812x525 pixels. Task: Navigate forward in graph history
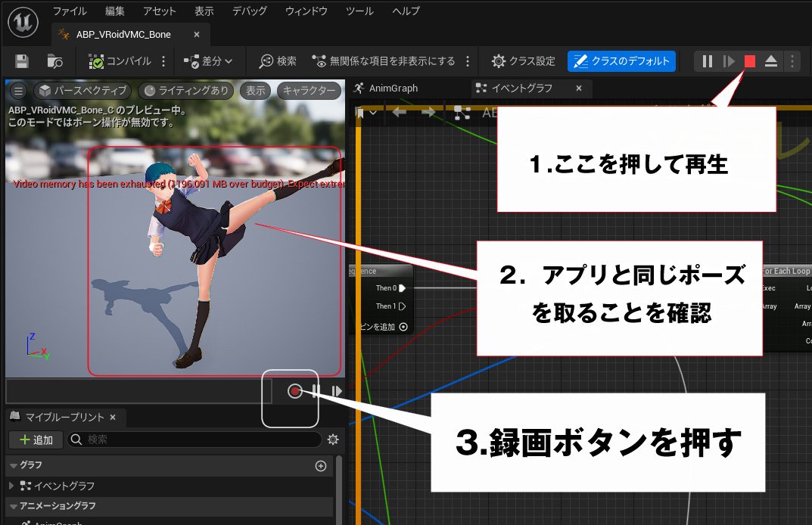pos(428,112)
